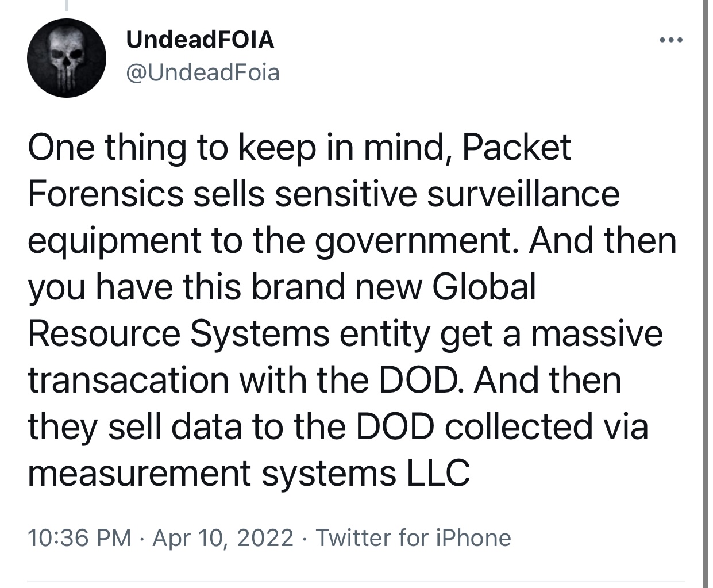713x588 pixels.
Task: Click the word "Forensics" in the tweet
Action: pyautogui.click(x=105, y=194)
